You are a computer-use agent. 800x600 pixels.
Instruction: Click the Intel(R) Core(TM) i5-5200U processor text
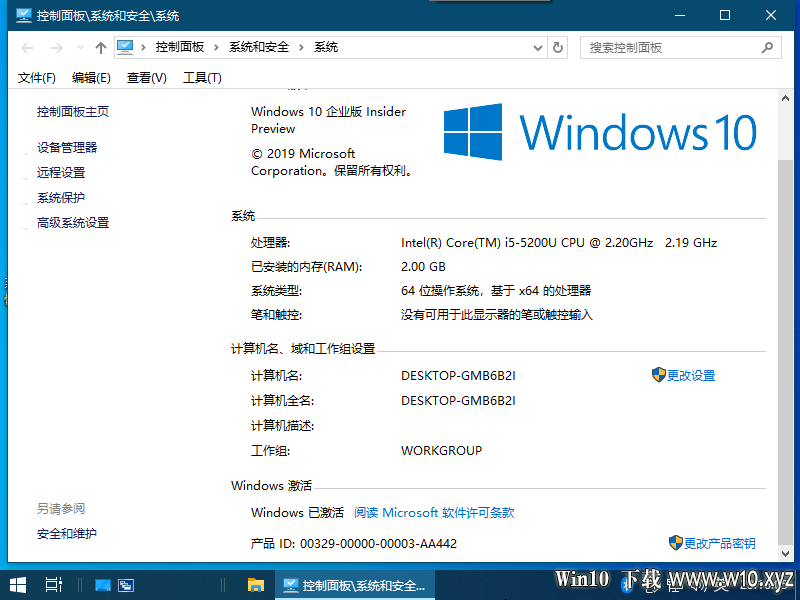pos(559,243)
